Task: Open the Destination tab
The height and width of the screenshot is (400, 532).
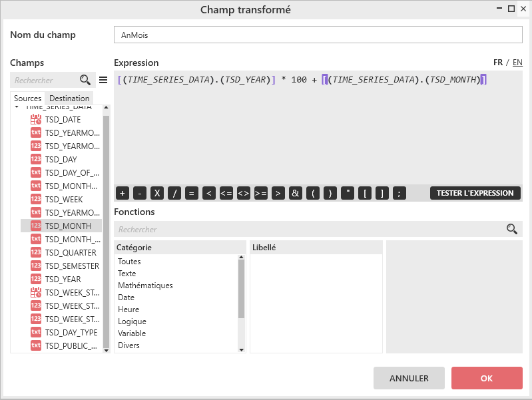Action: 69,99
